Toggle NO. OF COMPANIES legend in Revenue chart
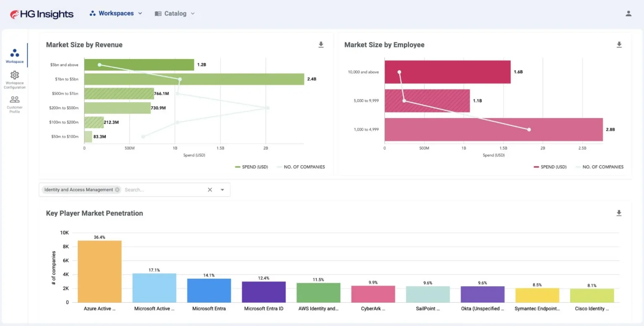This screenshot has height=326, width=644. click(x=301, y=167)
